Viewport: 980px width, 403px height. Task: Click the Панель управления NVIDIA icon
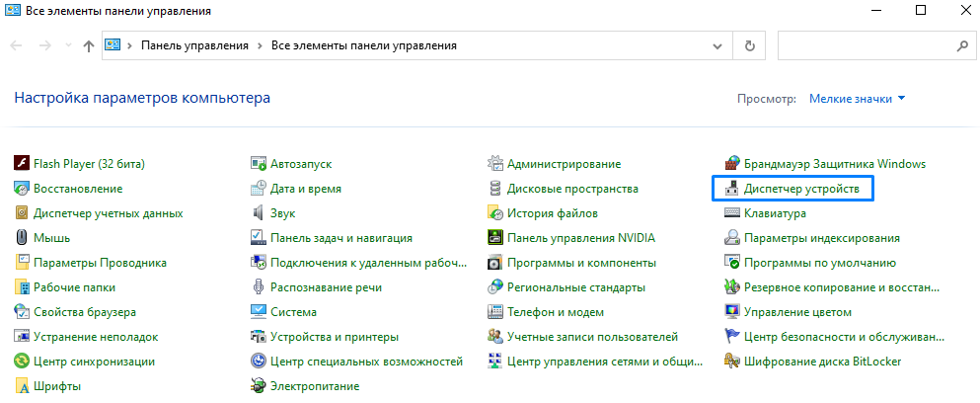pyautogui.click(x=495, y=238)
